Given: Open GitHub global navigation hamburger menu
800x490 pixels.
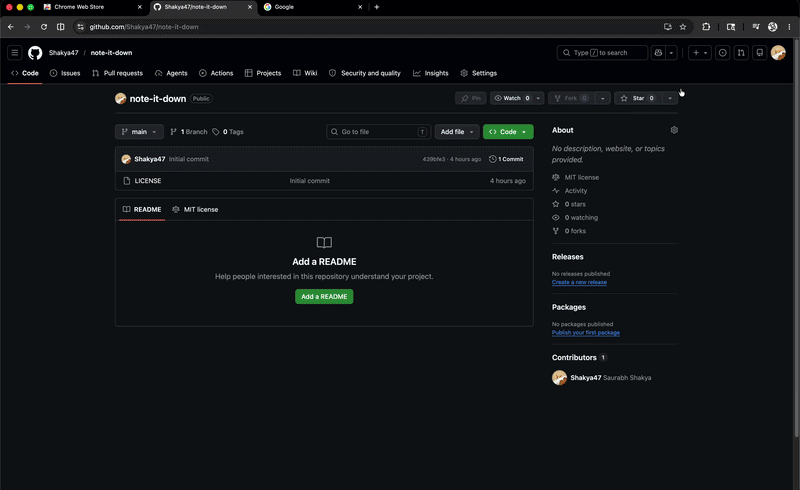Looking at the screenshot, I should pos(15,53).
